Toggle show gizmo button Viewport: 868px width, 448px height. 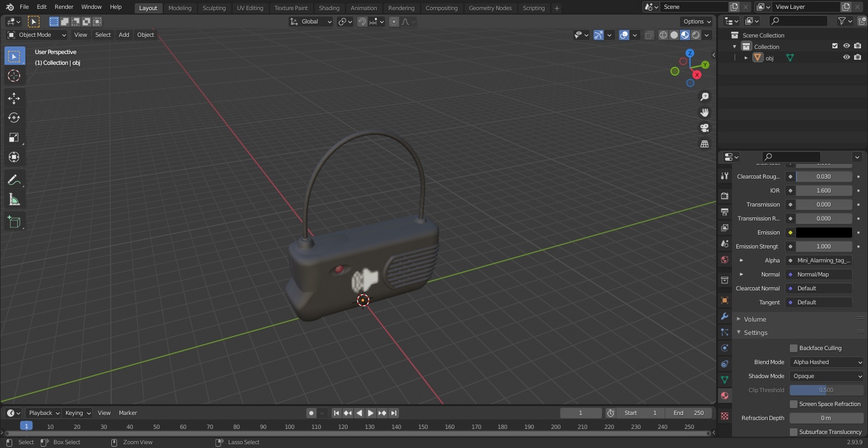pyautogui.click(x=599, y=35)
